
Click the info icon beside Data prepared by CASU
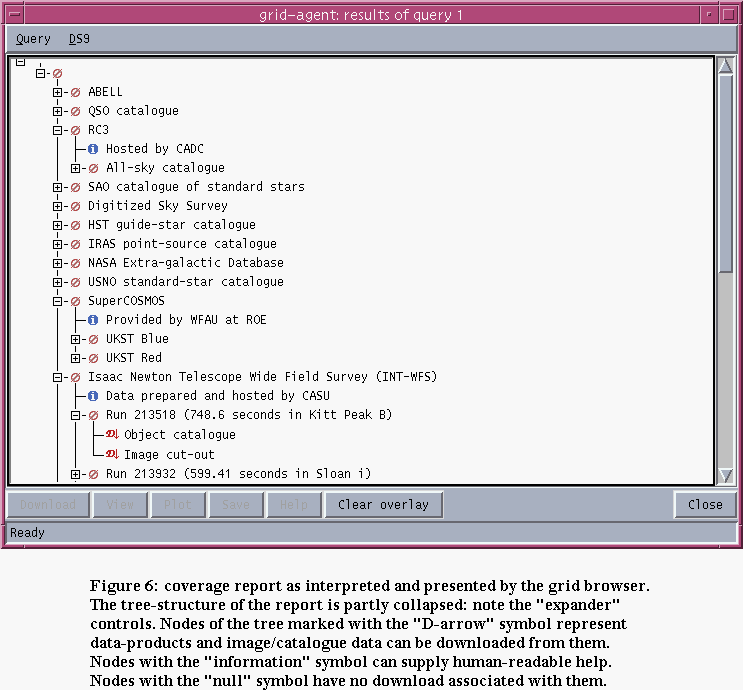(x=93, y=396)
